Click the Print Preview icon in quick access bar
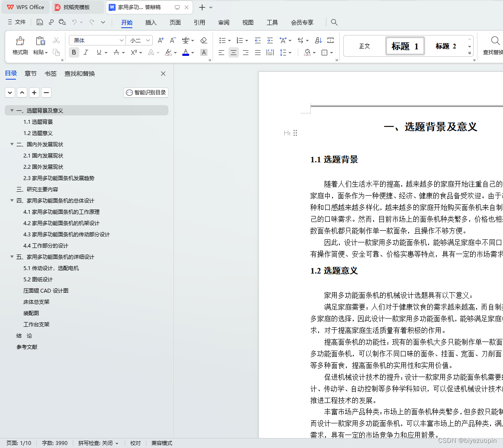 point(62,22)
